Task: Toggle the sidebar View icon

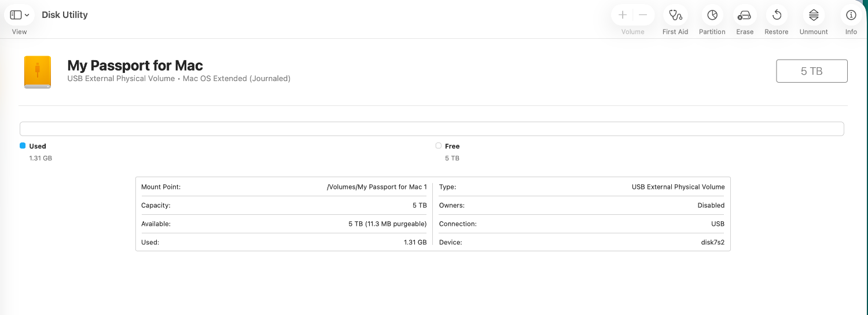Action: click(x=16, y=15)
